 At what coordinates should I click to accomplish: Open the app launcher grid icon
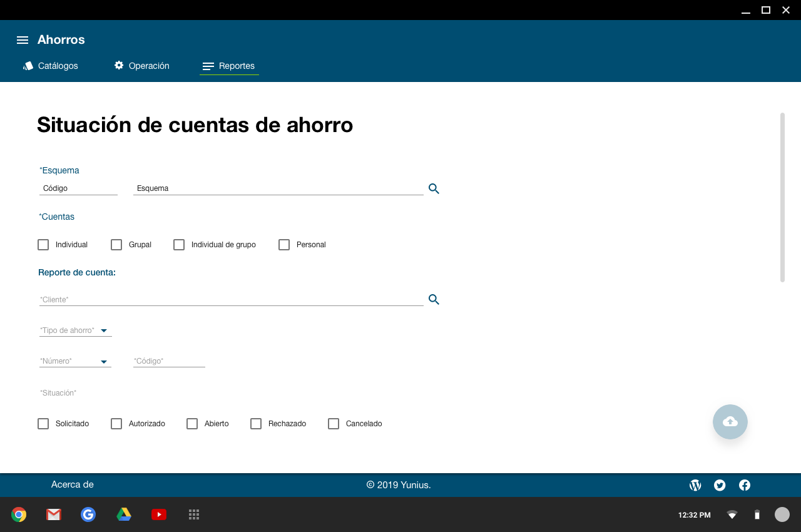[x=194, y=514]
